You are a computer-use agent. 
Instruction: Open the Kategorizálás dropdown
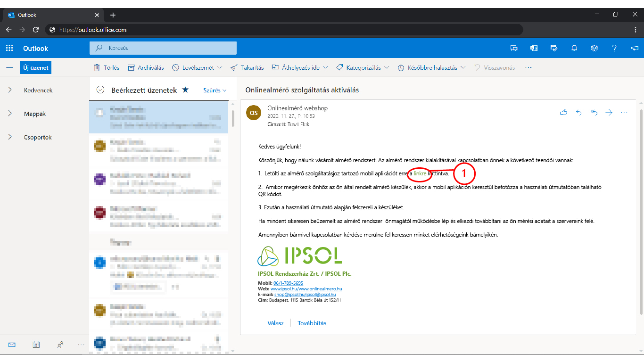363,68
